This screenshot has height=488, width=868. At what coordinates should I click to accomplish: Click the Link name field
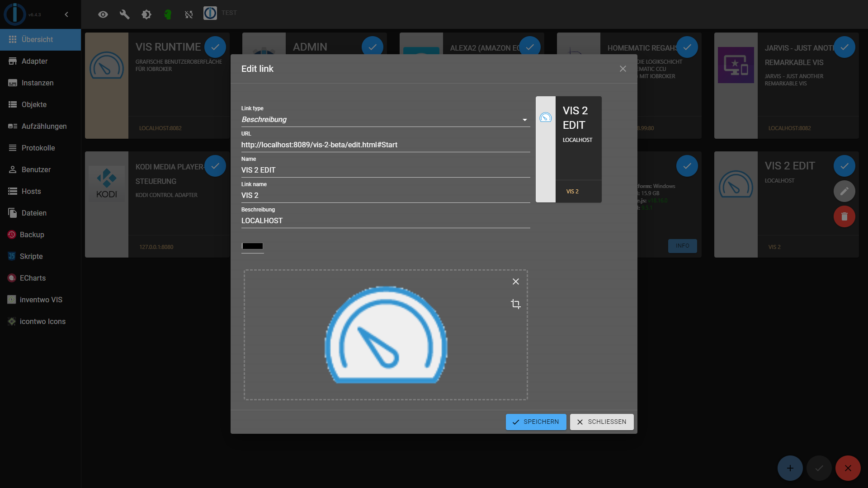point(386,196)
